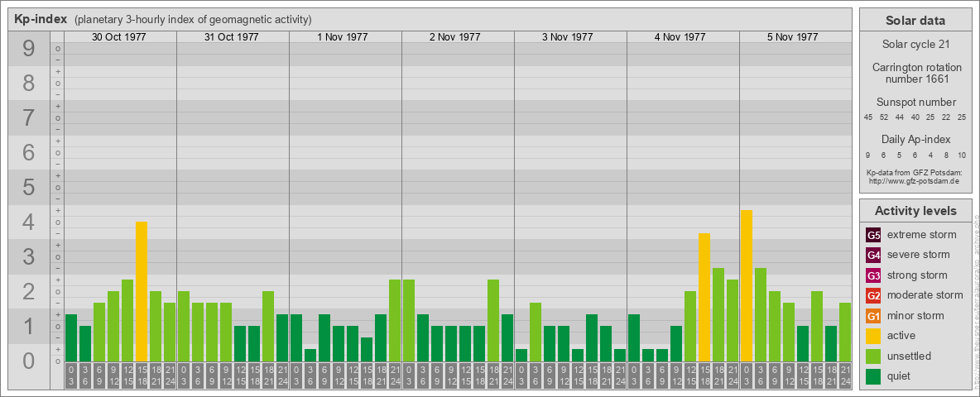The width and height of the screenshot is (980, 397).
Task: Click the 'Daily Ap-index' label
Action: [915, 139]
